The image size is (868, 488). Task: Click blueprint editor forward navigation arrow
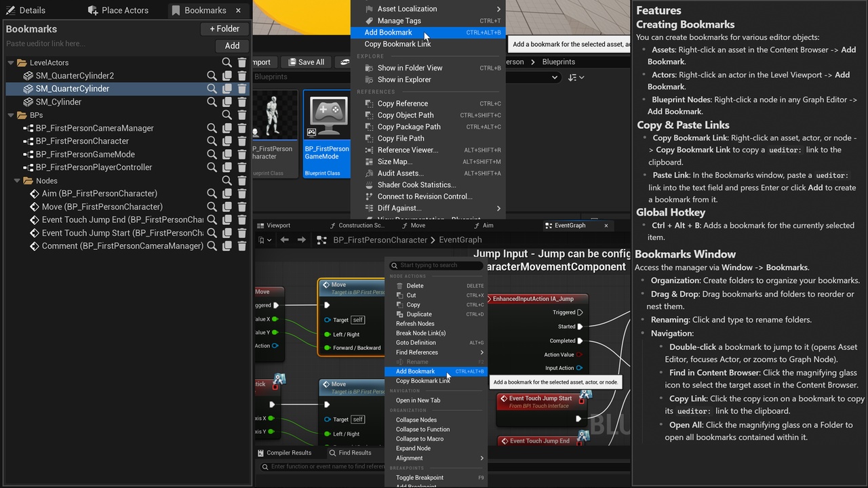click(302, 240)
